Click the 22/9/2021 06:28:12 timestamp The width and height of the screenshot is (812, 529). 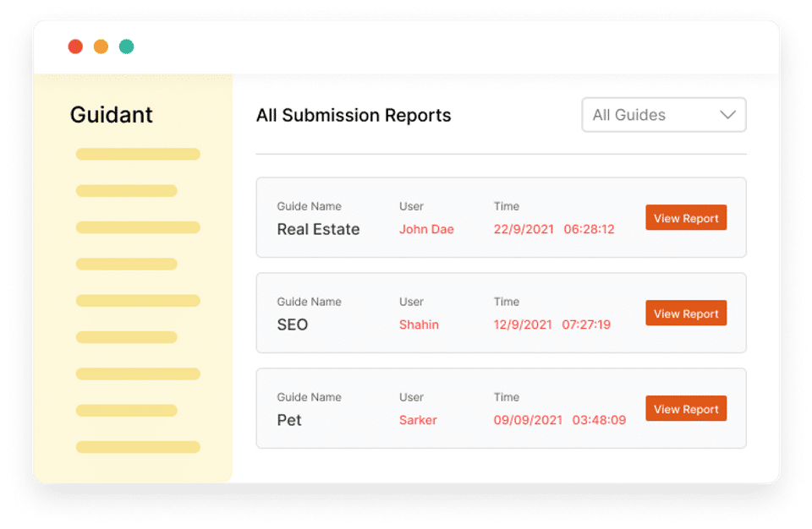(554, 229)
